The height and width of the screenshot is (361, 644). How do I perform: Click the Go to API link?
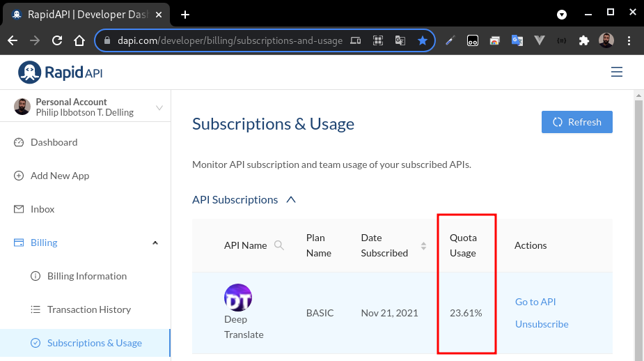(x=535, y=302)
